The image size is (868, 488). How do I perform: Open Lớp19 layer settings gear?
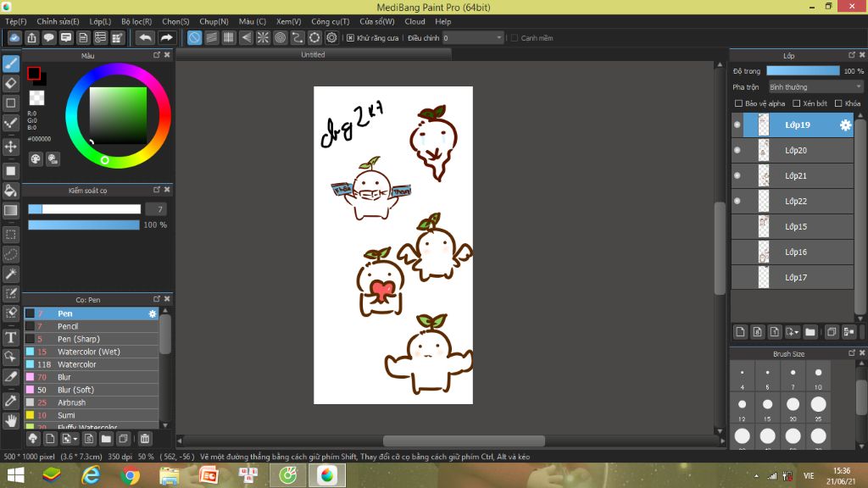coord(845,125)
